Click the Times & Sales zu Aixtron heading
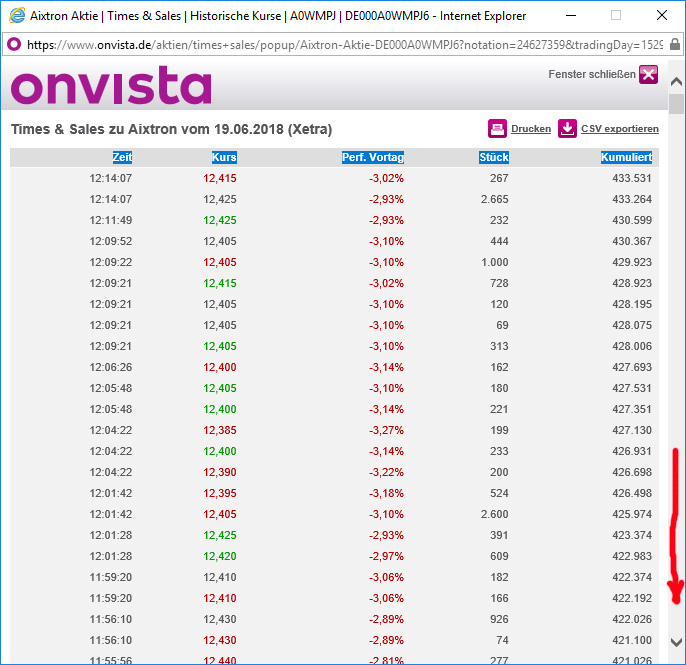The image size is (686, 665). (x=172, y=130)
